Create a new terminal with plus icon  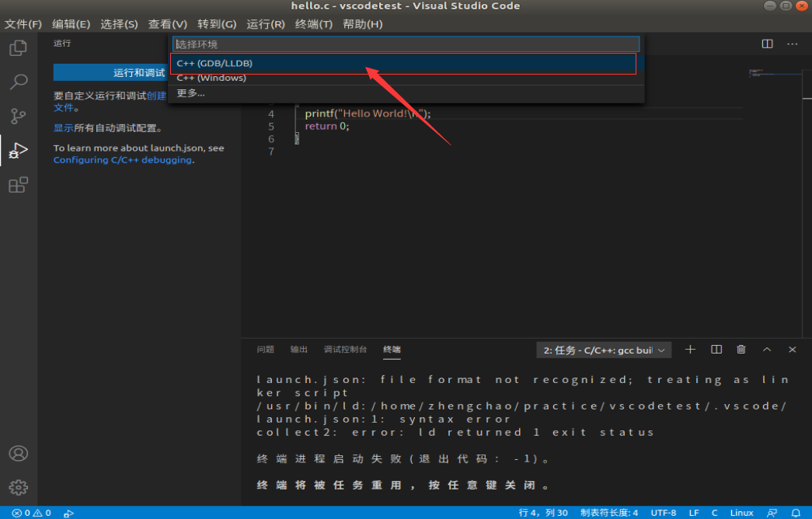point(690,350)
